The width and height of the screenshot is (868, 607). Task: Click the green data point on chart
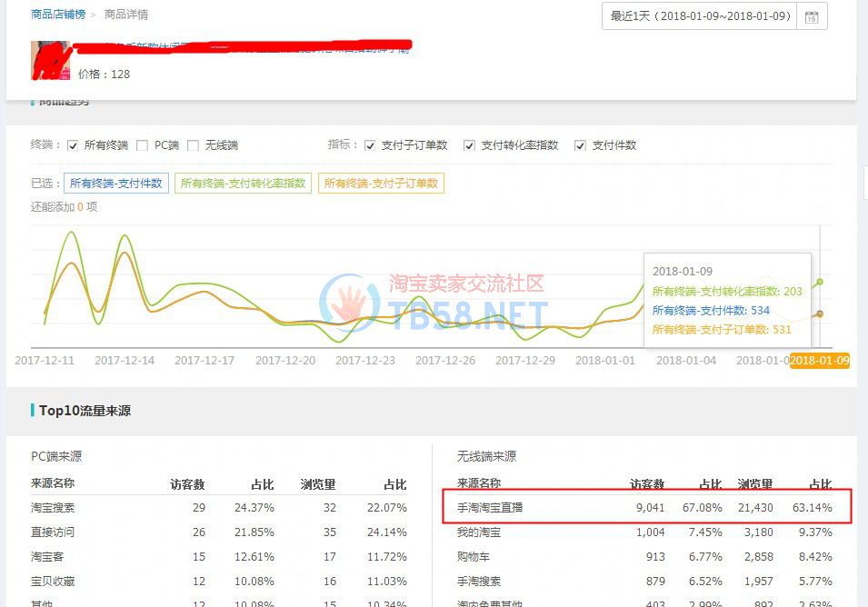(x=820, y=283)
